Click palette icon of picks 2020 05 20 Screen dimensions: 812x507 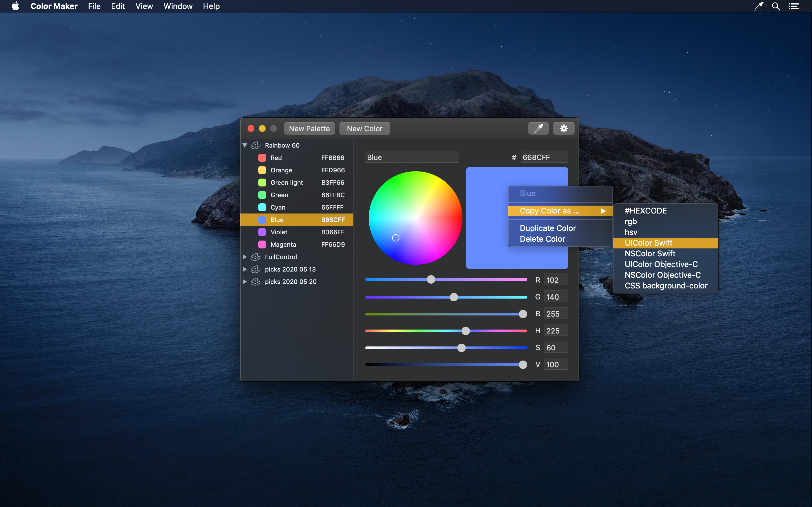tap(256, 282)
